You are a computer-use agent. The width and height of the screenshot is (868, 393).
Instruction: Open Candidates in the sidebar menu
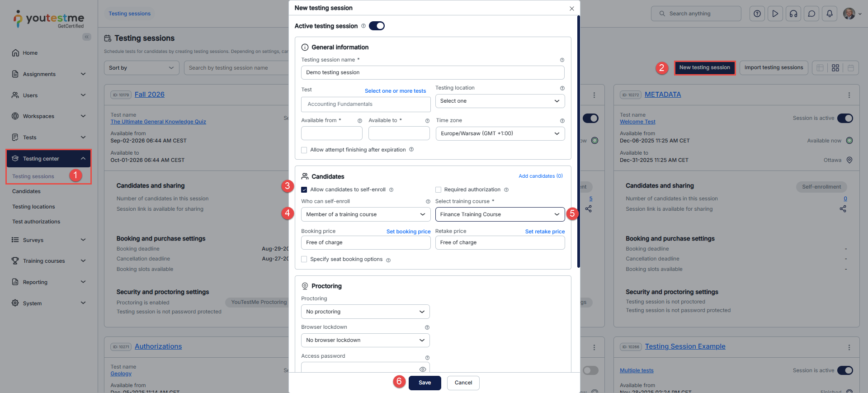point(26,191)
